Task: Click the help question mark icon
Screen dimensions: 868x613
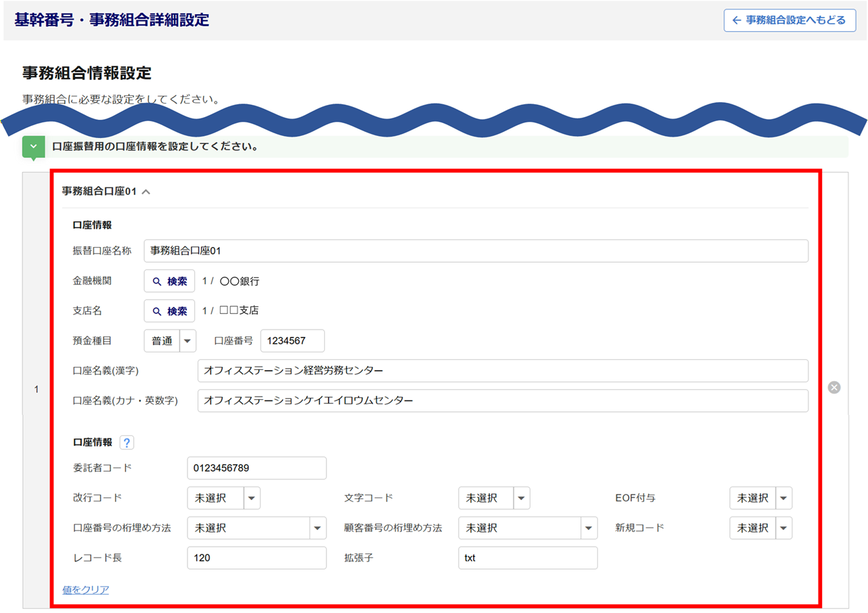Action: coord(127,442)
